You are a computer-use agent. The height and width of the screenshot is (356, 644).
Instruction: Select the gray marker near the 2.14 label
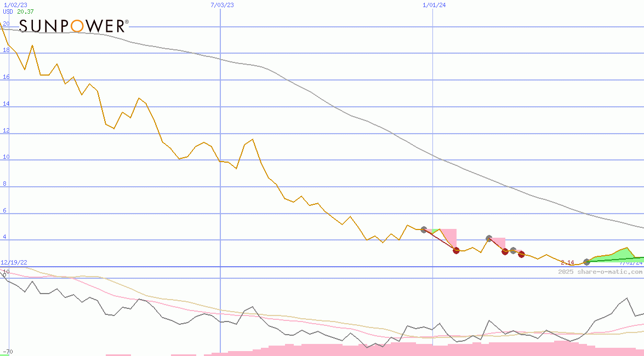click(x=586, y=262)
